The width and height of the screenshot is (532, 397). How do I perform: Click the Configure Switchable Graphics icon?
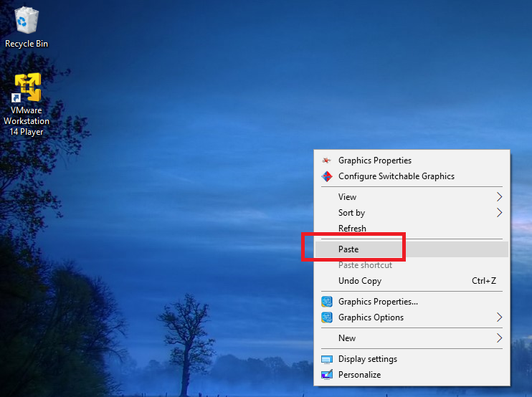[327, 176]
